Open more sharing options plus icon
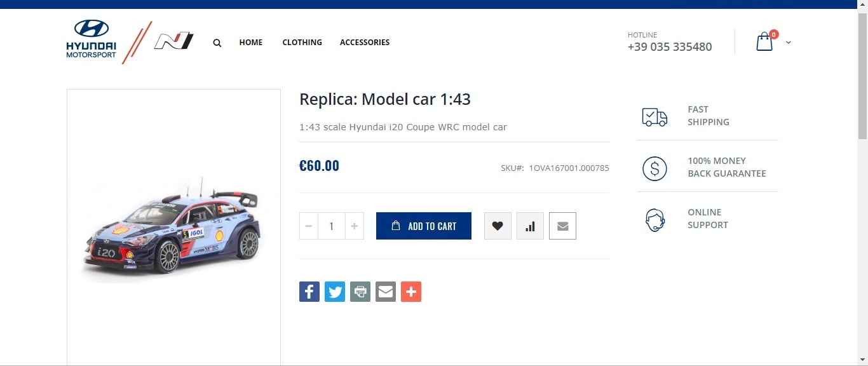The height and width of the screenshot is (366, 868). click(411, 292)
